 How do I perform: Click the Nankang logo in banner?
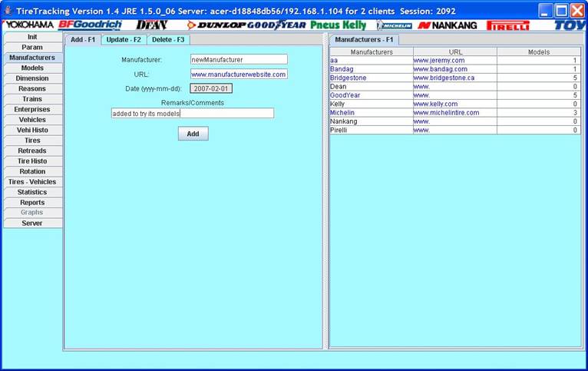[448, 25]
